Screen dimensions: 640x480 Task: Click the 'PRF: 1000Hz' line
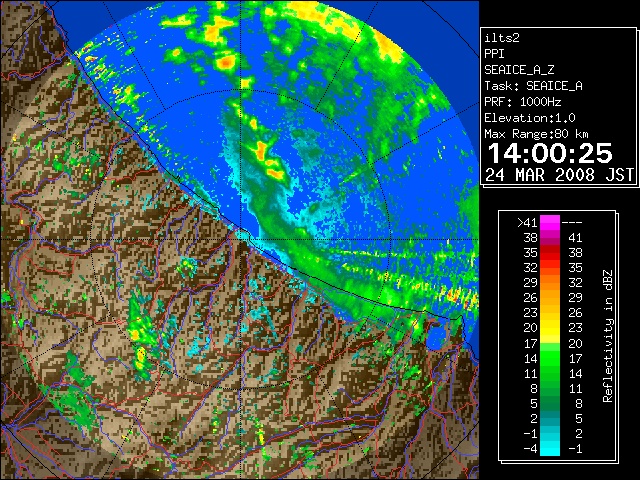click(x=522, y=102)
